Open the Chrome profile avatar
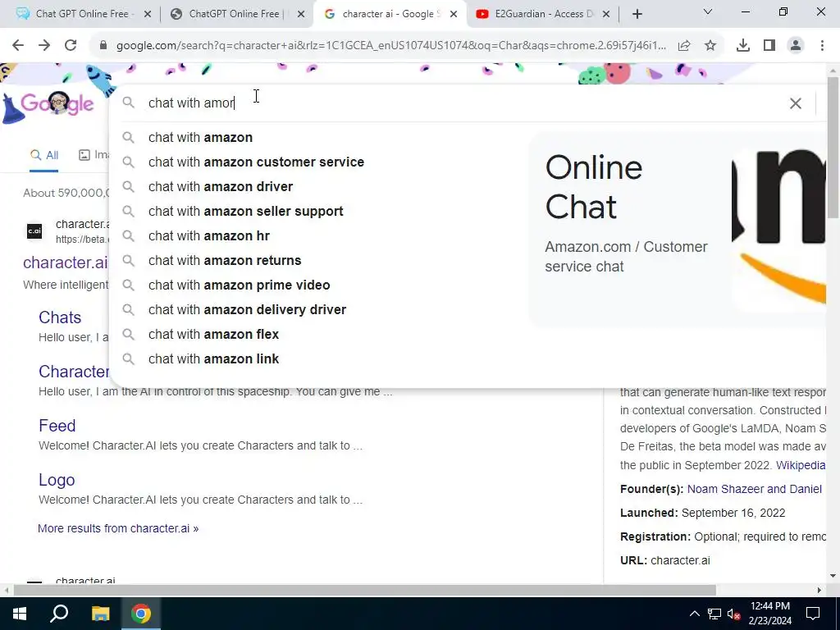The width and height of the screenshot is (840, 630). click(796, 46)
